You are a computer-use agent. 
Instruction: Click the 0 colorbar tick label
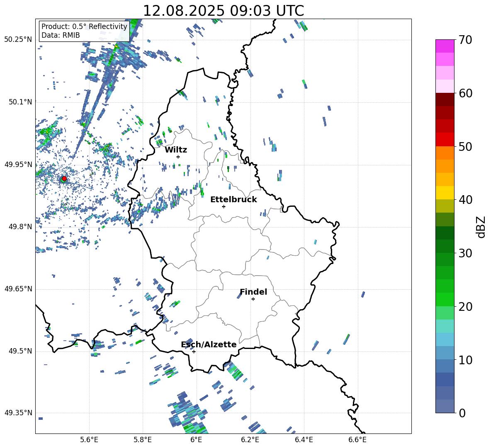pyautogui.click(x=462, y=413)
